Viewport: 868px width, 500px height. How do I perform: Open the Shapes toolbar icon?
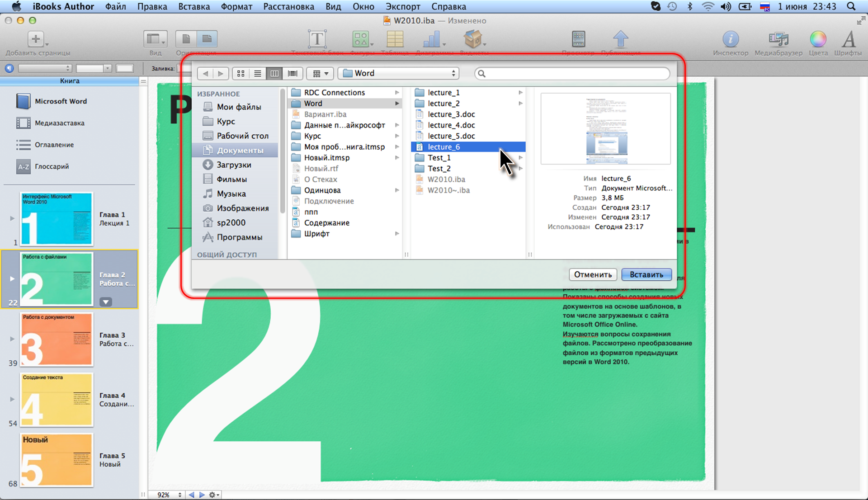[361, 39]
